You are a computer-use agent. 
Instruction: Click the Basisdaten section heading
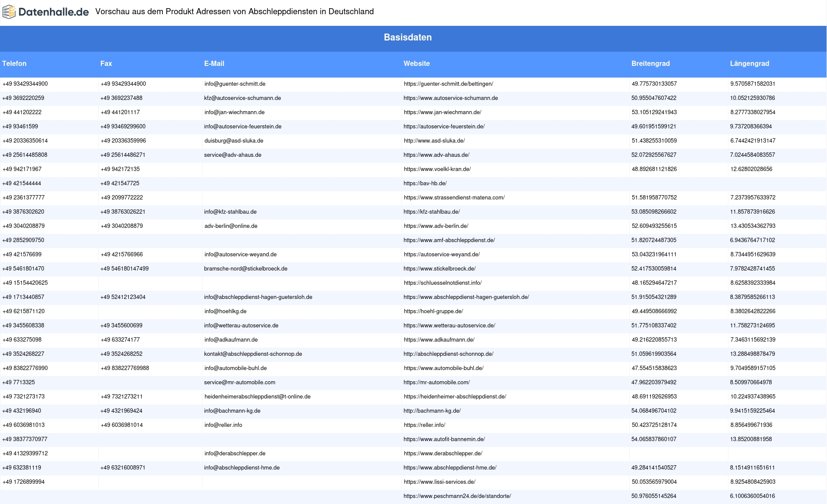(407, 37)
